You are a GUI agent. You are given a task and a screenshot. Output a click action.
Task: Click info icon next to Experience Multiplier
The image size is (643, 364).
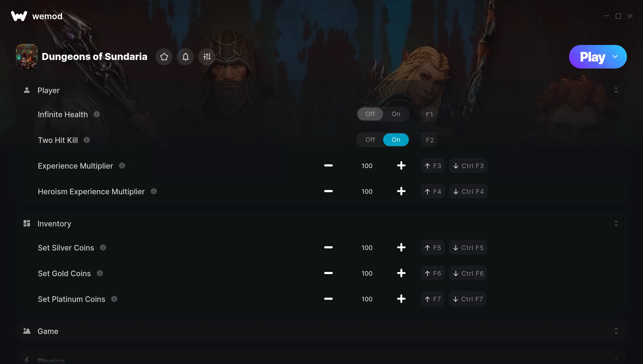coord(122,166)
